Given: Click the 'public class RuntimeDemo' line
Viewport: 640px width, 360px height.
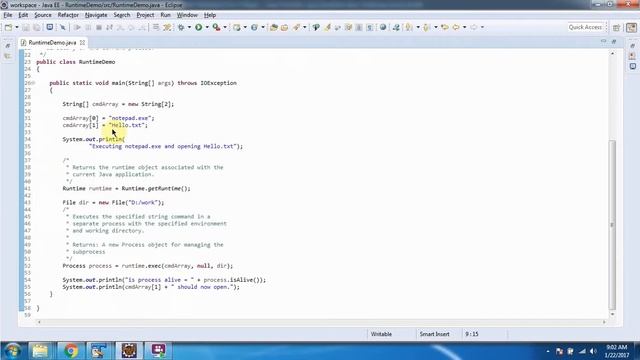Looking at the screenshot, I should (76, 62).
